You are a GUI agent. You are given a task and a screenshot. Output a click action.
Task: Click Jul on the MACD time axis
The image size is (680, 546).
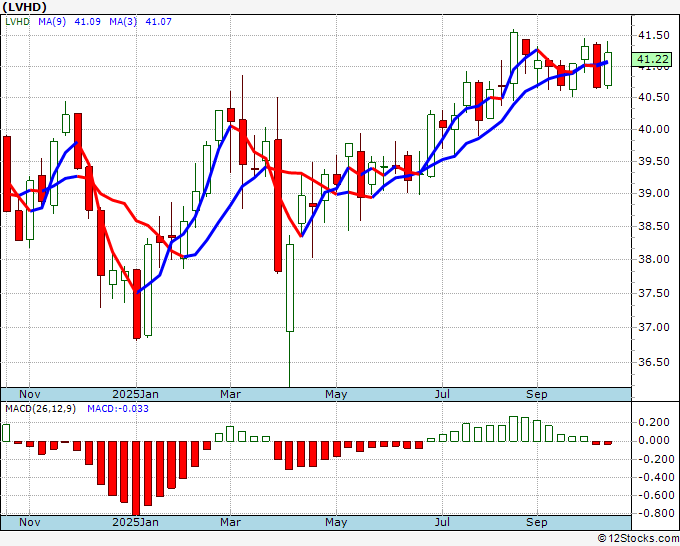(442, 522)
